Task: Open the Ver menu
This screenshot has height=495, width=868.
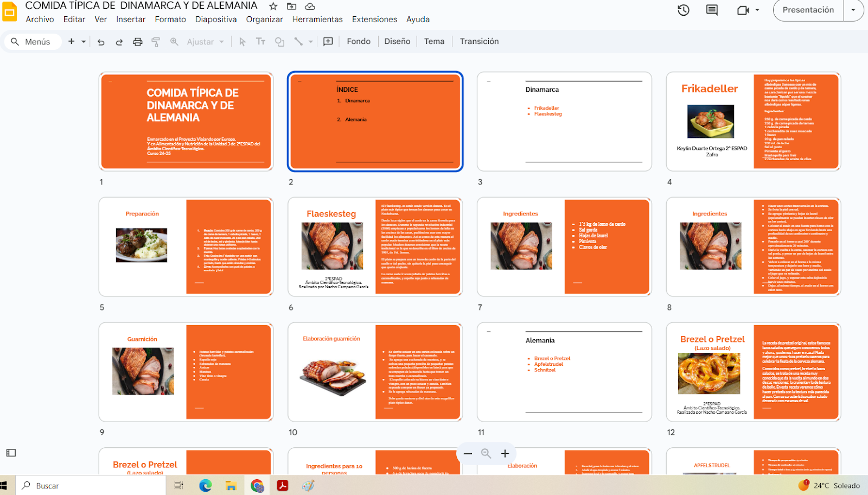Action: pos(101,19)
